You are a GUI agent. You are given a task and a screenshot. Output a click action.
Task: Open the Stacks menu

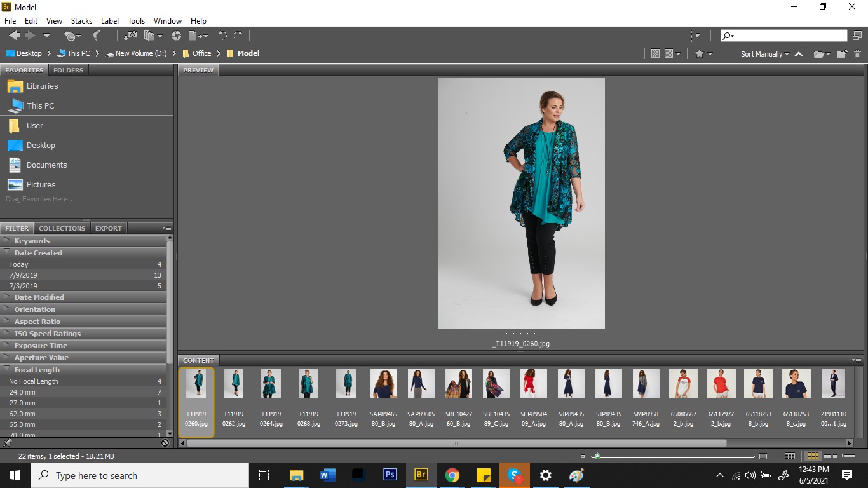[81, 21]
